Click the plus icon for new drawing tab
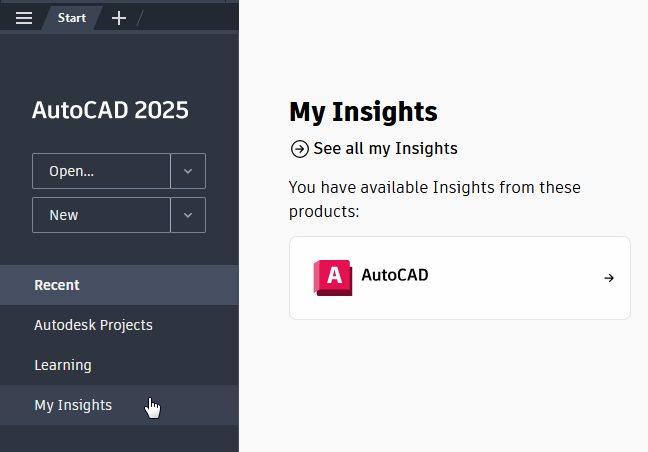The height and width of the screenshot is (452, 648). pos(119,18)
